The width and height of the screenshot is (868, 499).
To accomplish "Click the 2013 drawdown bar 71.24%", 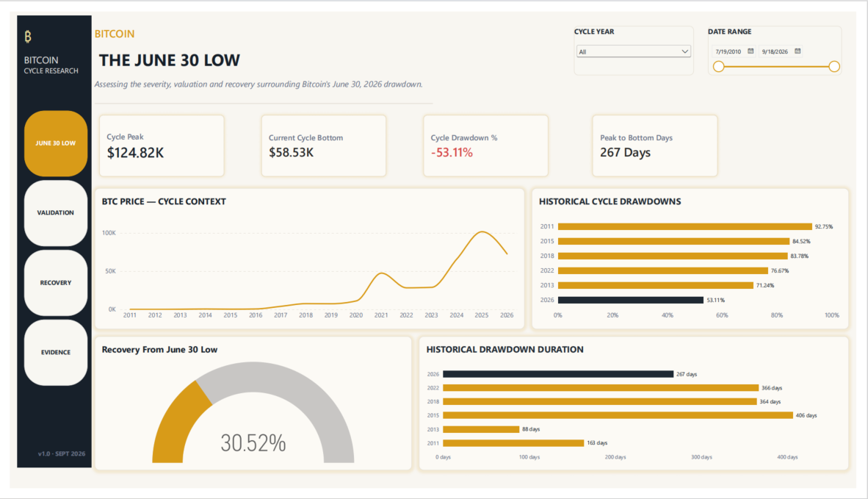I will (x=656, y=285).
